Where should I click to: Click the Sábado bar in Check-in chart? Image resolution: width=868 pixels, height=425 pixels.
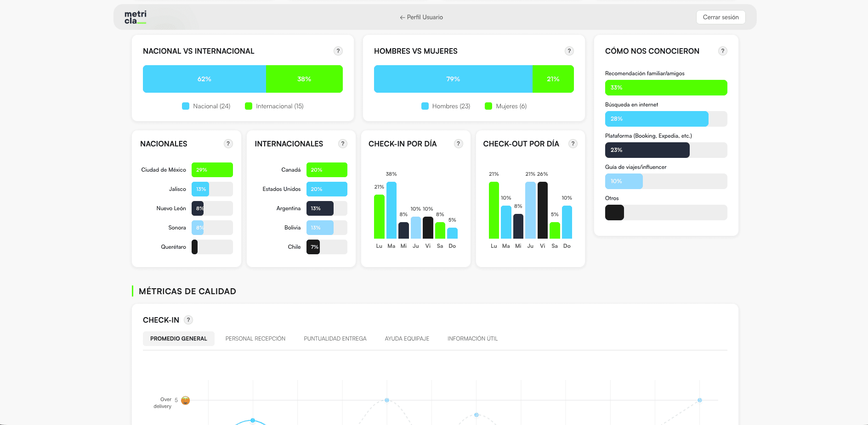pyautogui.click(x=440, y=229)
